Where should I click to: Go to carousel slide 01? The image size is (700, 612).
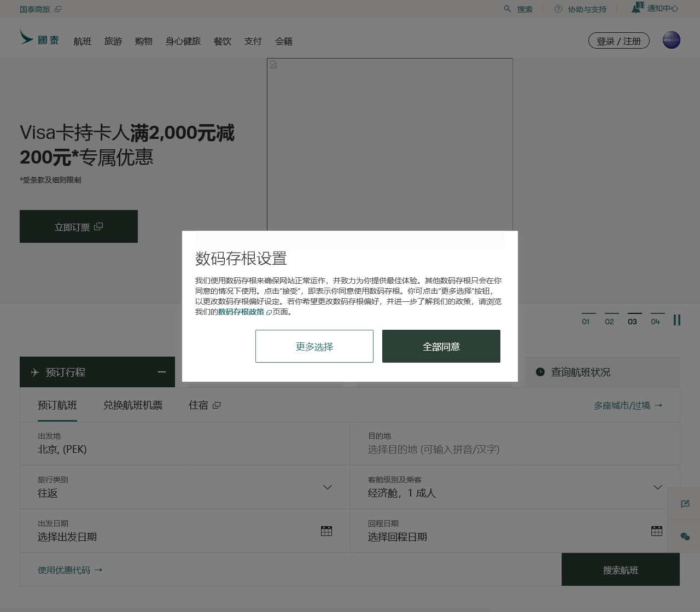tap(586, 319)
